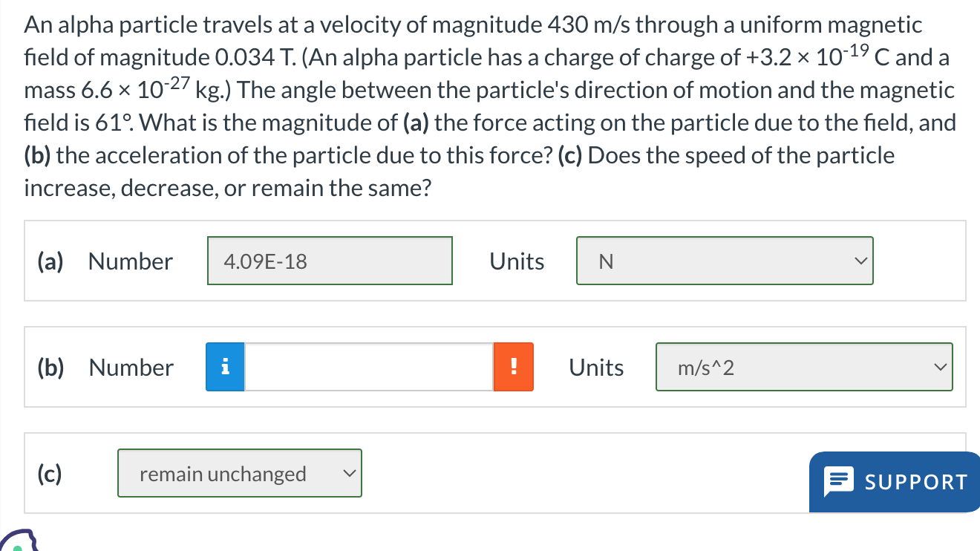Screen dimensions: 980x551
Task: Click the SUPPORT button
Action: click(x=894, y=481)
